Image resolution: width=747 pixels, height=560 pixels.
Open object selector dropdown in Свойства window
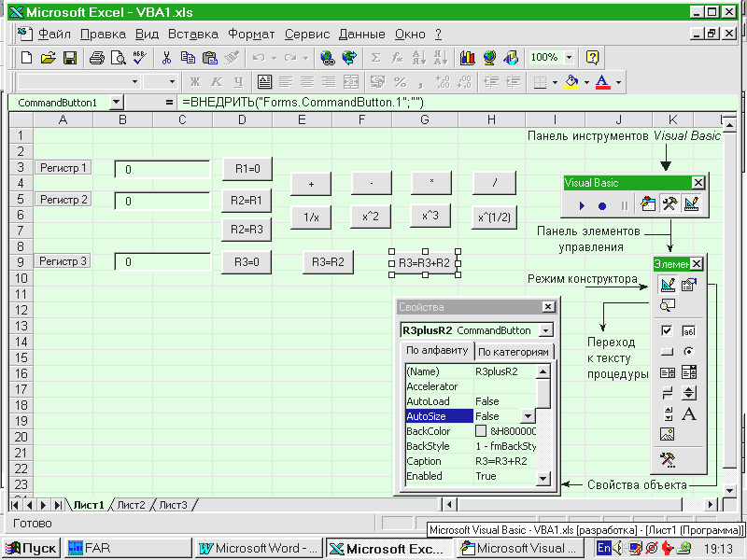point(546,330)
